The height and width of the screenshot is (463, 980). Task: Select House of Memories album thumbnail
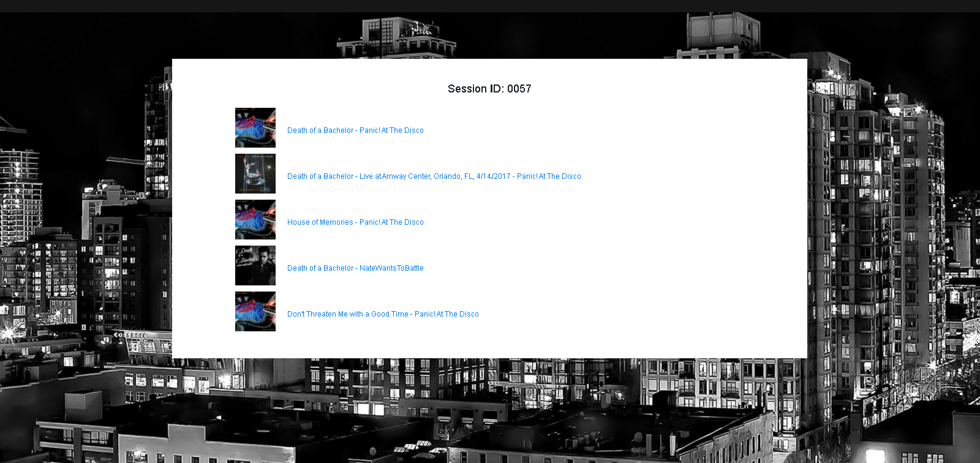click(255, 220)
